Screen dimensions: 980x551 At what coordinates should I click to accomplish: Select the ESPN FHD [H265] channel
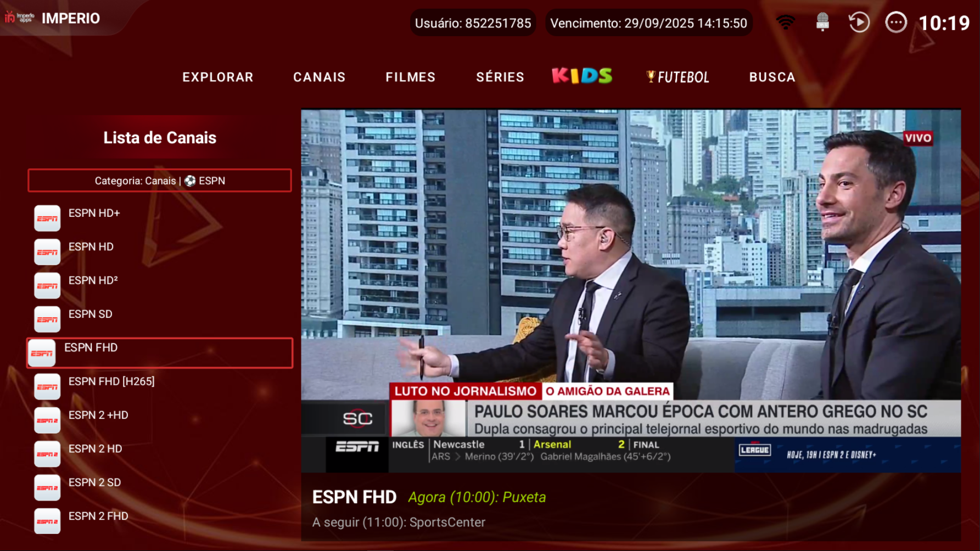tap(111, 381)
